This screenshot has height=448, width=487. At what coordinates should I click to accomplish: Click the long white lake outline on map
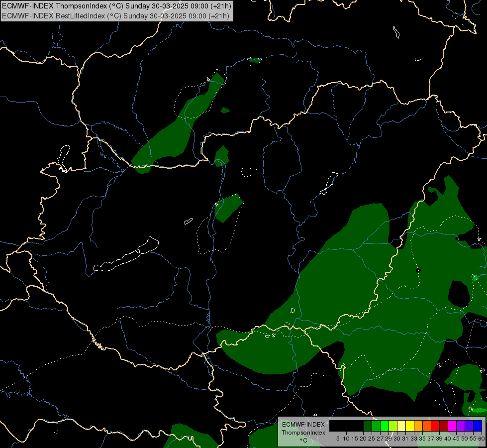126,255
